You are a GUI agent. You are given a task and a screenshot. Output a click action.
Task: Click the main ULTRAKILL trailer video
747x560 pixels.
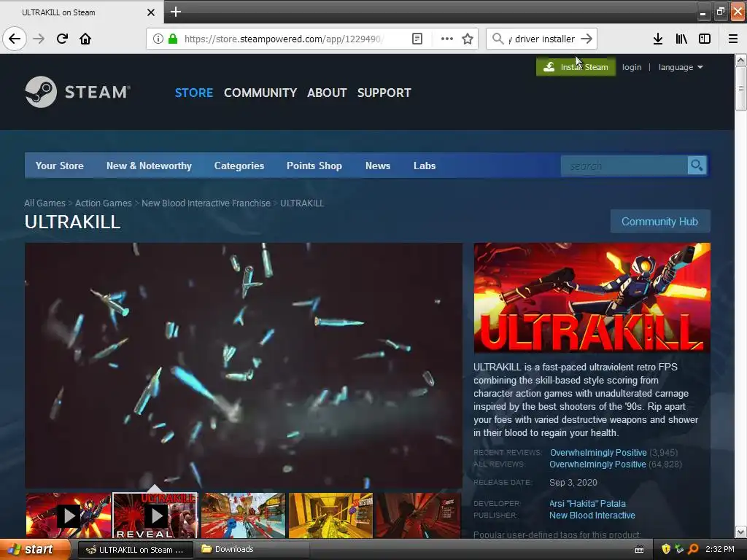[244, 365]
